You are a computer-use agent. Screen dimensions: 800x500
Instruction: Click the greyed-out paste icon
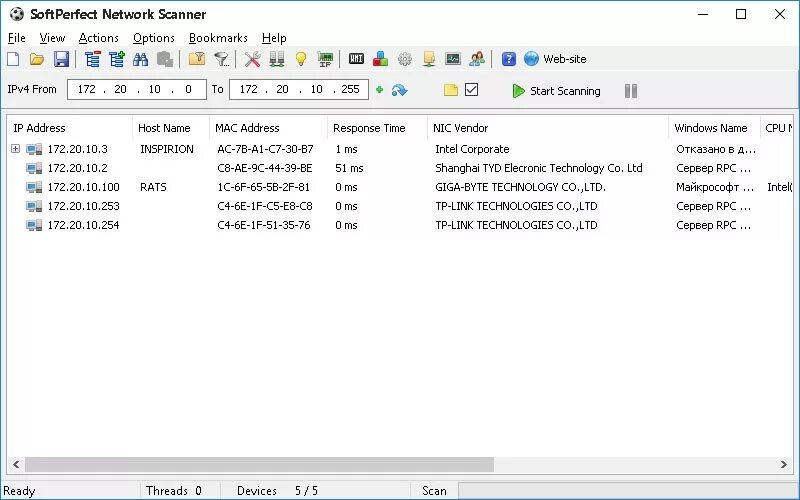click(164, 59)
